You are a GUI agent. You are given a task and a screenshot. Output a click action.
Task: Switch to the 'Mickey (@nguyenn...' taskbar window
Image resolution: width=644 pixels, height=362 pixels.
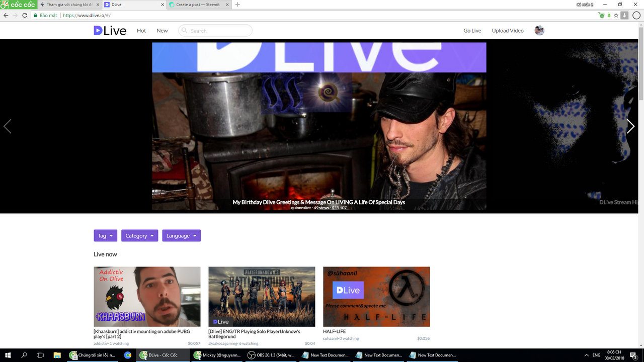coord(218,355)
